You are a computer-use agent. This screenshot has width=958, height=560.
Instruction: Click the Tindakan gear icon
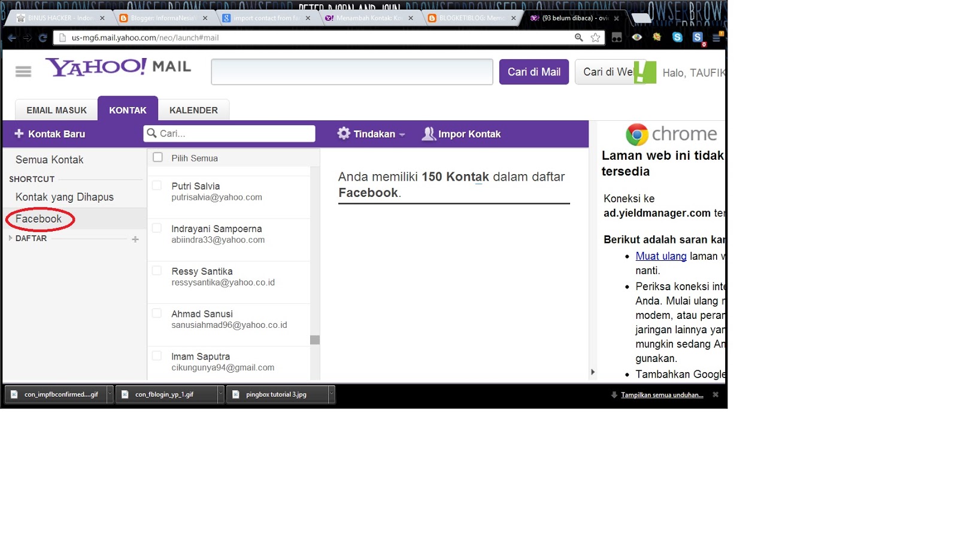click(x=344, y=133)
